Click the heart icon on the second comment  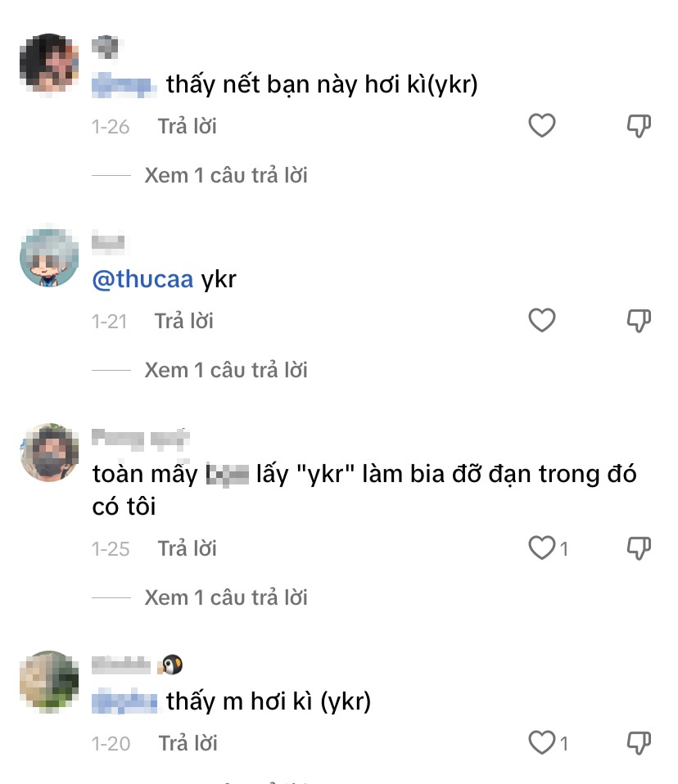[540, 319]
